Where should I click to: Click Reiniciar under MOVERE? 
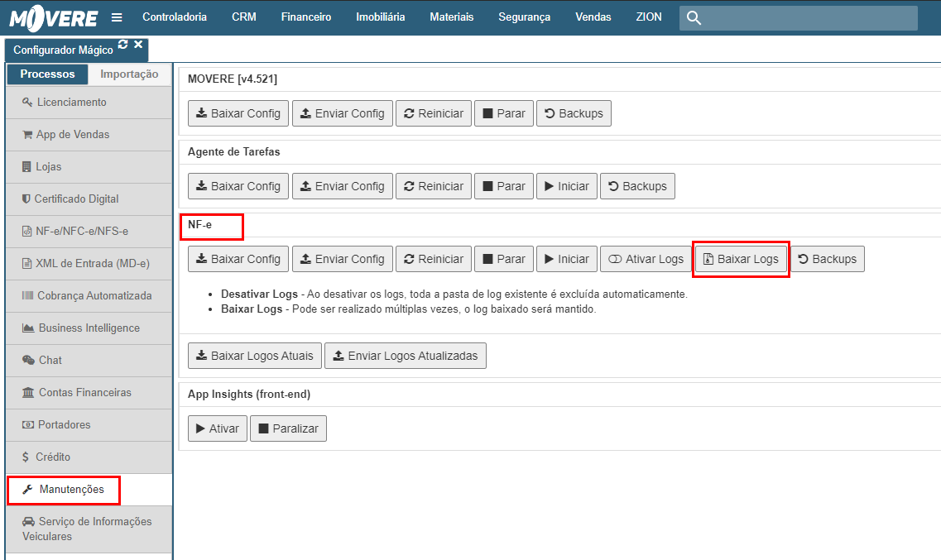click(434, 113)
